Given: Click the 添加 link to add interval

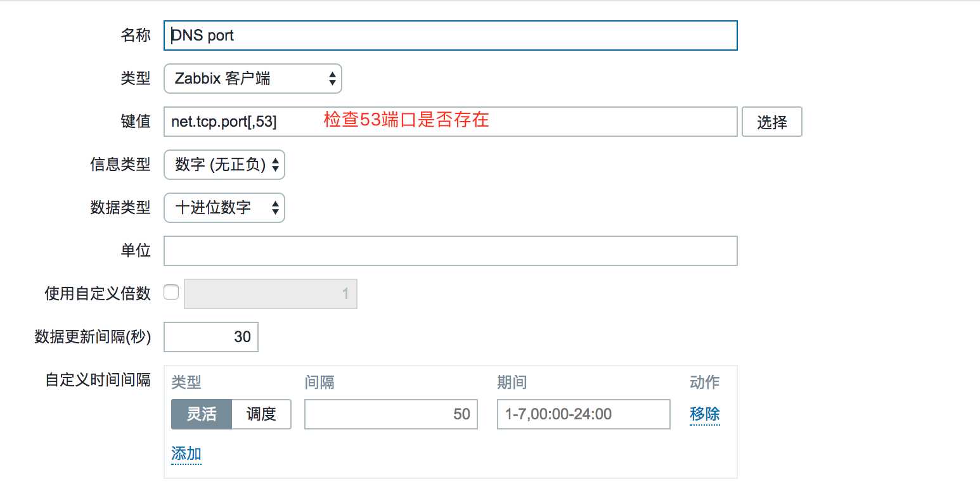Looking at the screenshot, I should (x=186, y=454).
